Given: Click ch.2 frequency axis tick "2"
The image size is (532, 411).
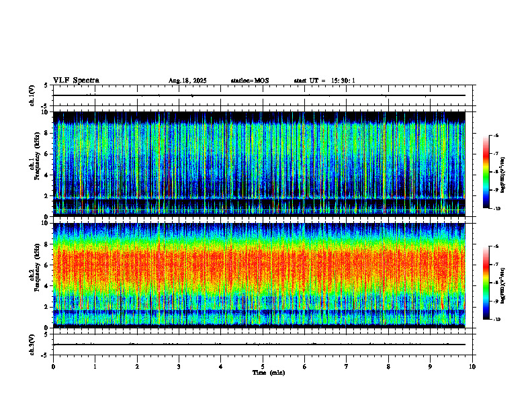Looking at the screenshot, I should tap(47, 307).
